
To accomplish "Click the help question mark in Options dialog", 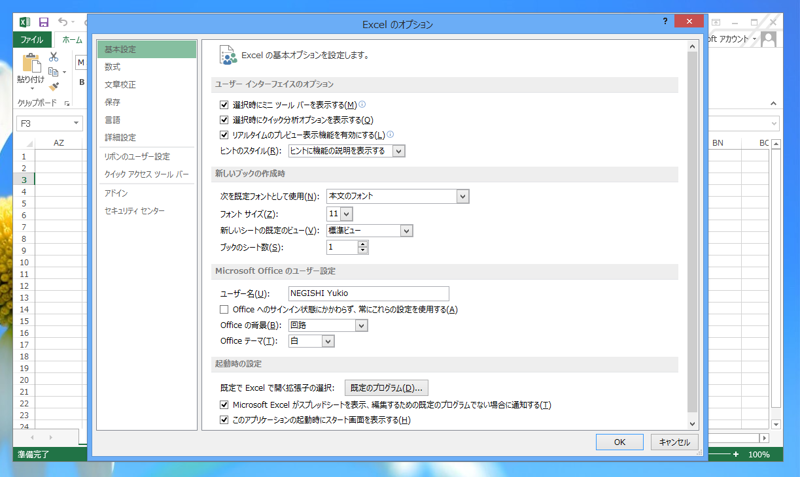I will pos(665,21).
